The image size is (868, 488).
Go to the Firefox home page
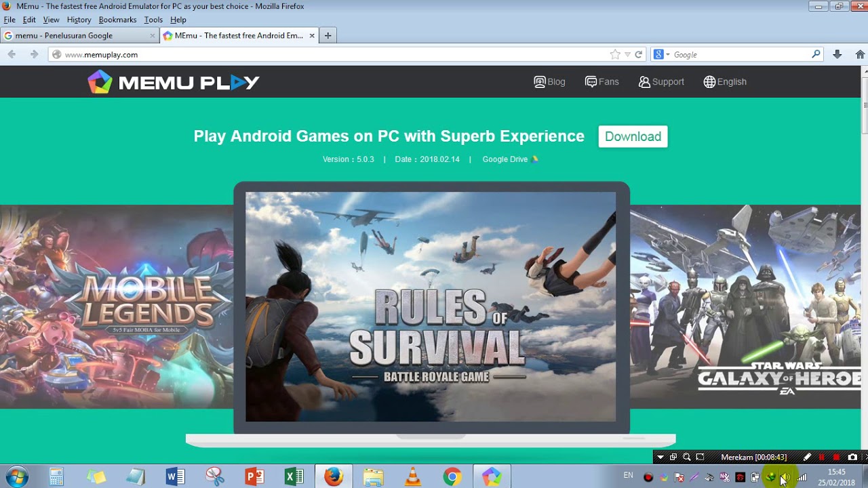860,54
